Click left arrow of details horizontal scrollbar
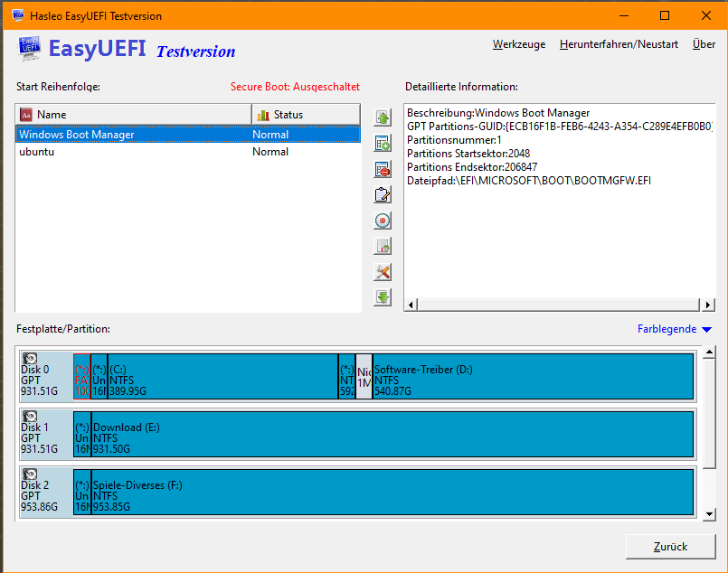 coord(411,305)
